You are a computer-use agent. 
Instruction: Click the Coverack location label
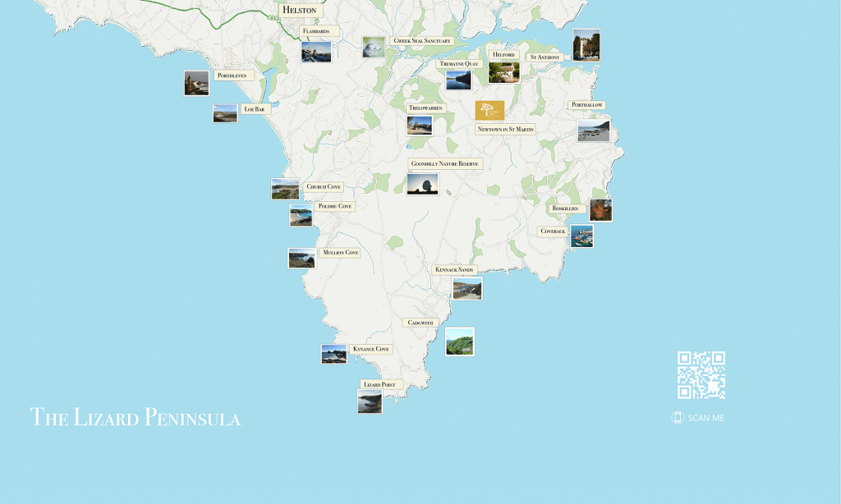pos(553,231)
